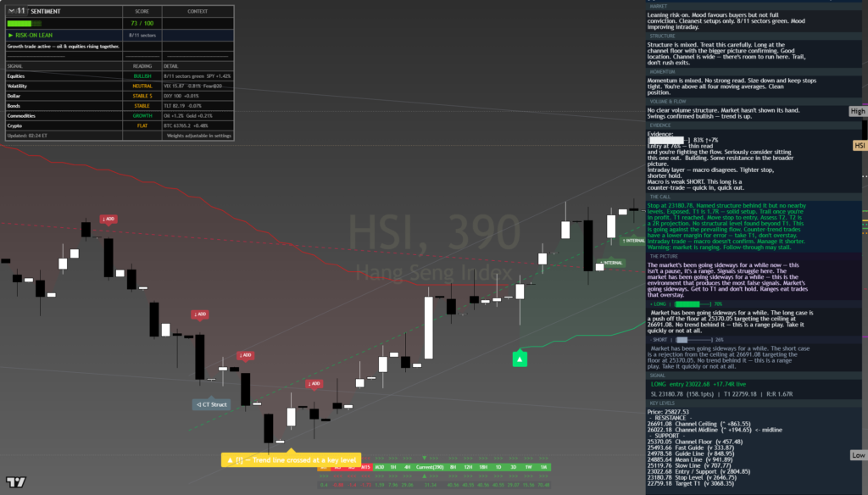Click the '26691.08 Channel Ceiling' level

(x=698, y=424)
